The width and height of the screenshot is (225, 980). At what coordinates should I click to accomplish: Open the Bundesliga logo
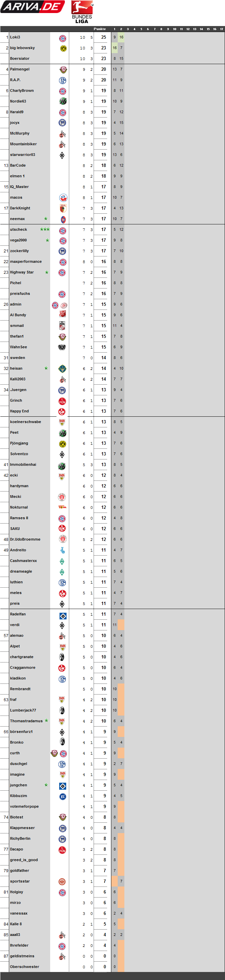click(x=82, y=12)
